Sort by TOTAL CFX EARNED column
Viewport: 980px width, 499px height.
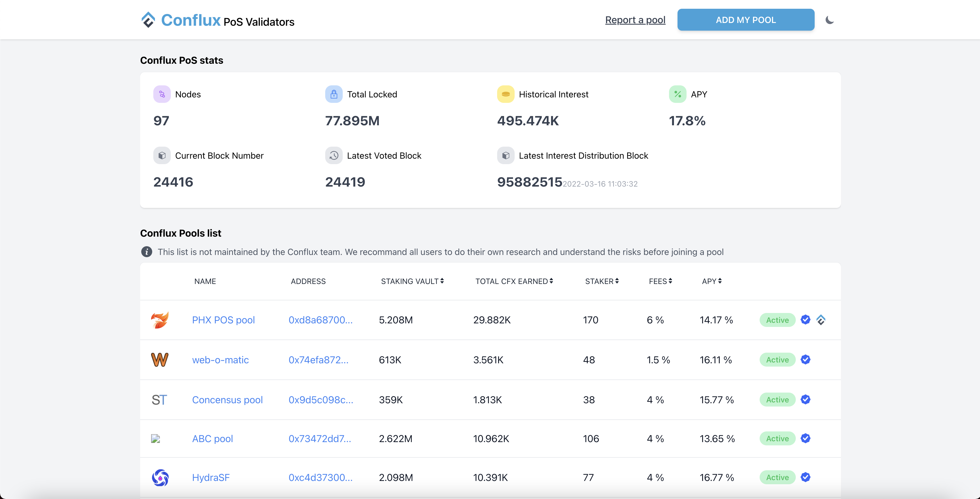click(514, 281)
